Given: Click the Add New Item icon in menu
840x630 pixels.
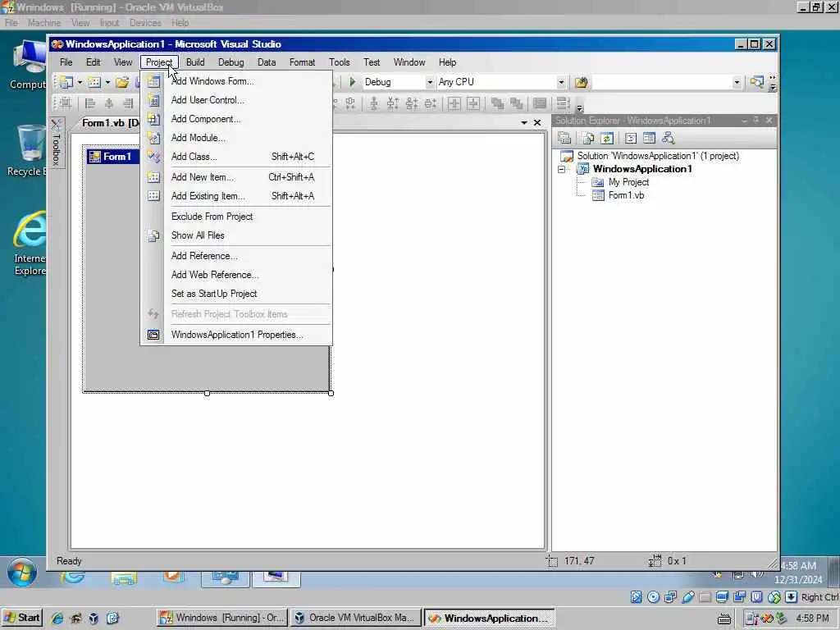Looking at the screenshot, I should point(153,177).
